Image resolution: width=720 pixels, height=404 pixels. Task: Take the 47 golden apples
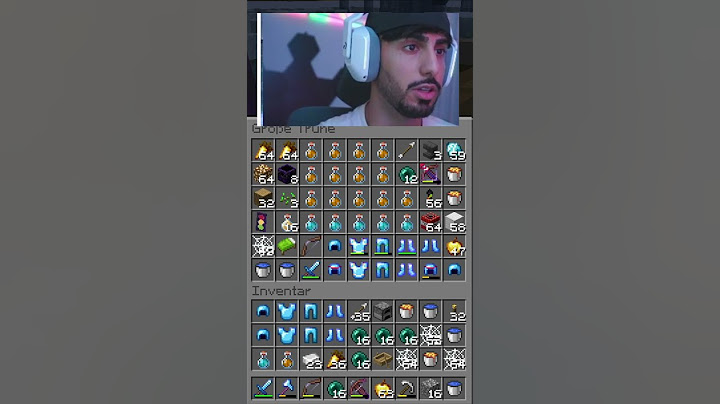[454, 246]
